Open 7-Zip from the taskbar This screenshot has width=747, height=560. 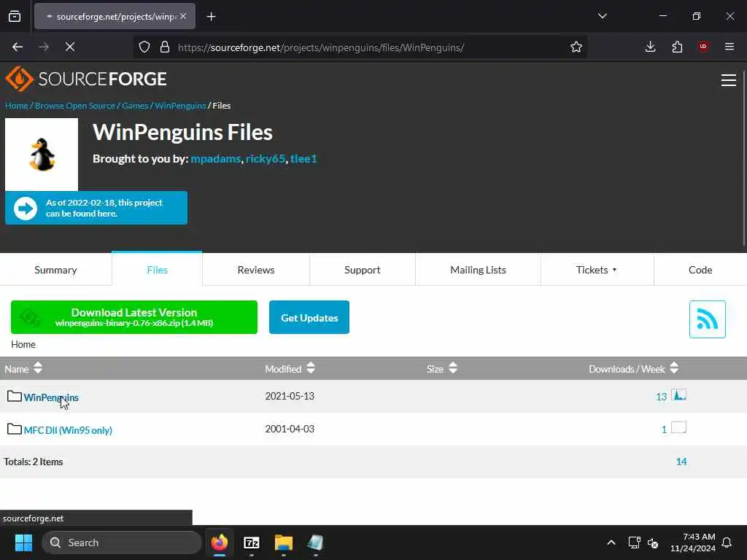click(x=252, y=542)
